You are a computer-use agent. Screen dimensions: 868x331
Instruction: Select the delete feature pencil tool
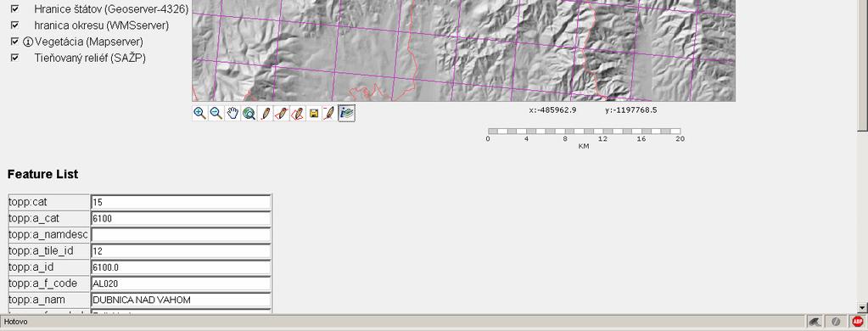tap(330, 114)
